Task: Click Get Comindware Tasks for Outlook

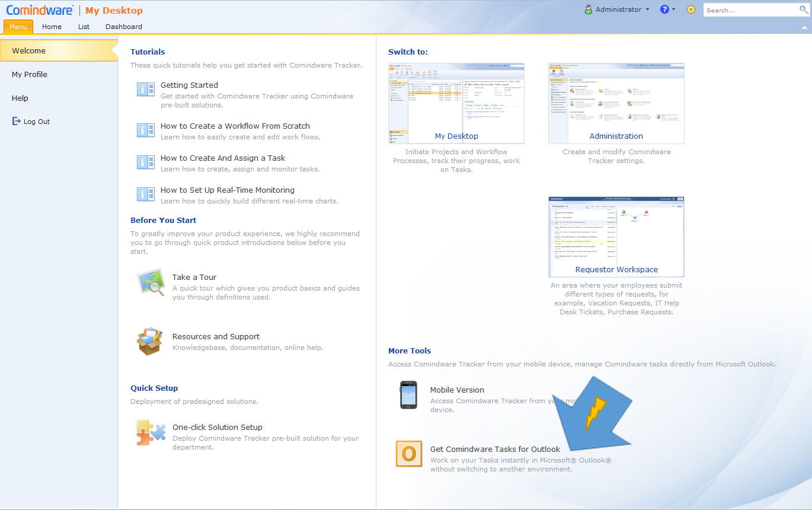Action: click(x=495, y=449)
